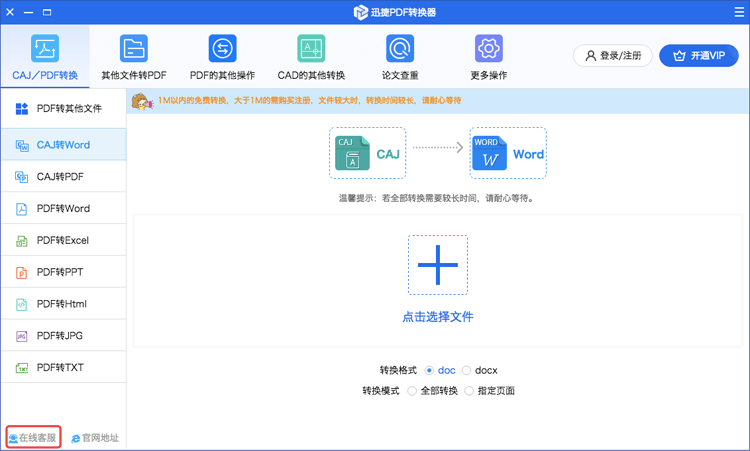Open the 在线客服 link
750x451 pixels.
click(33, 438)
